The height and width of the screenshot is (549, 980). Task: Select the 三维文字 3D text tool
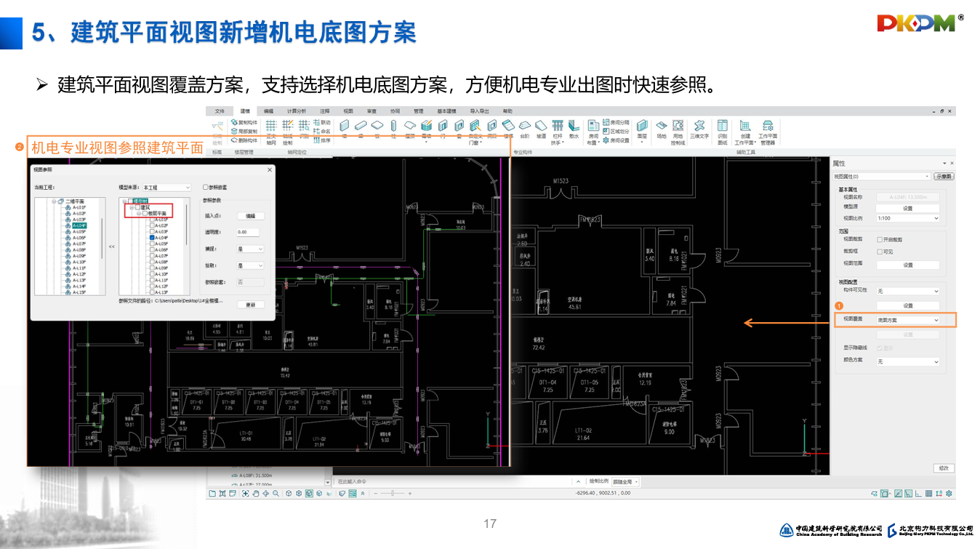click(x=699, y=129)
